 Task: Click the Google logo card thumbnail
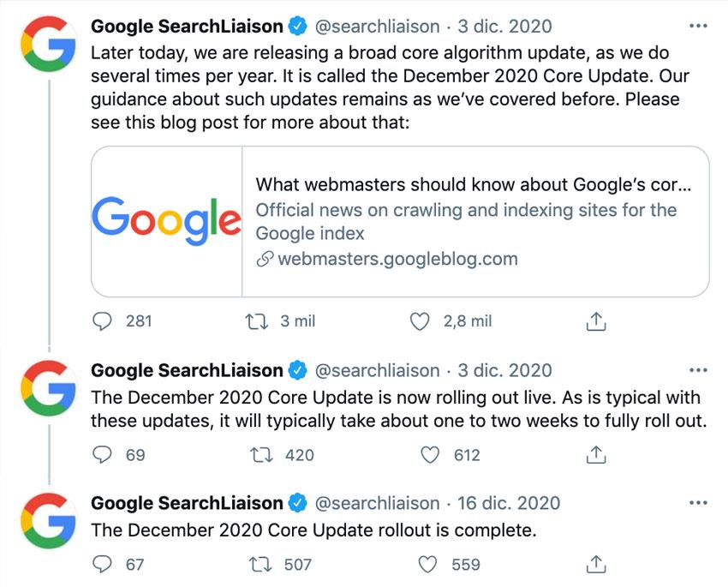tap(167, 222)
